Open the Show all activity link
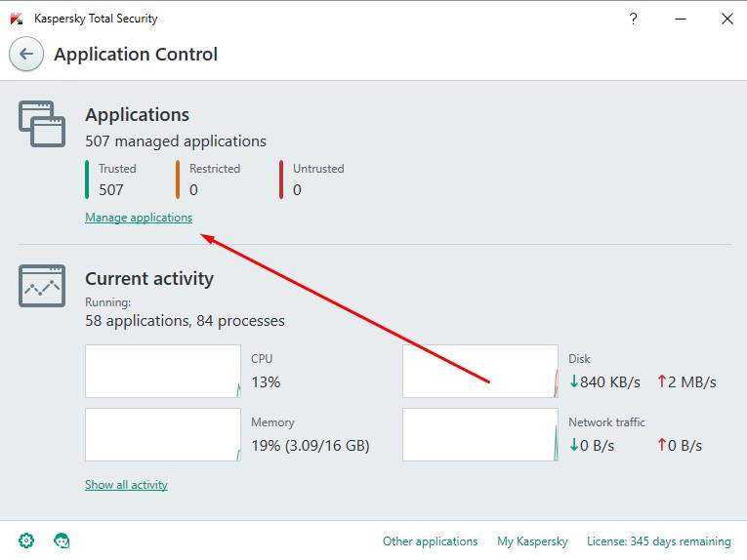The width and height of the screenshot is (747, 560). pos(126,485)
